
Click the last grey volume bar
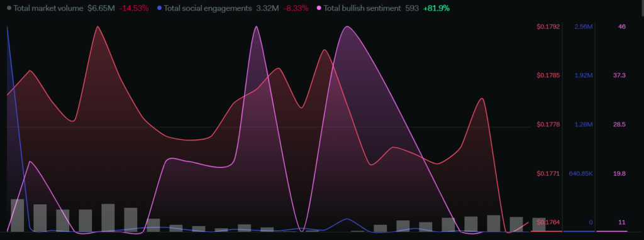539,225
